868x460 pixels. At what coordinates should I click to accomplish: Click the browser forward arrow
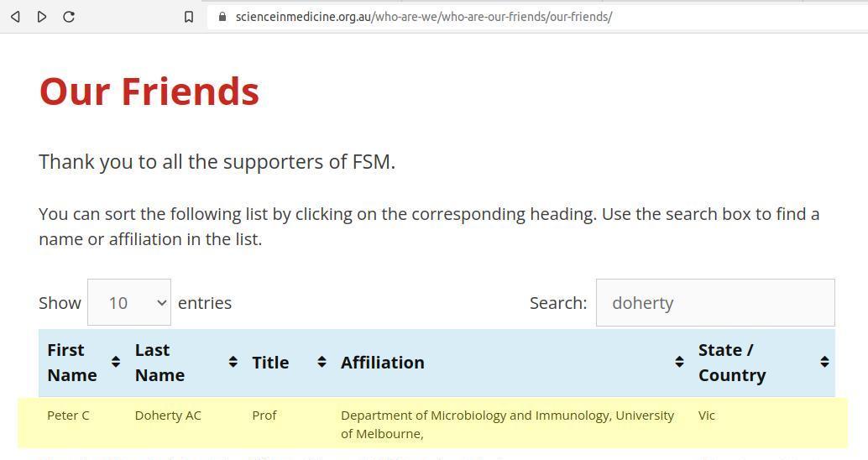tap(42, 17)
